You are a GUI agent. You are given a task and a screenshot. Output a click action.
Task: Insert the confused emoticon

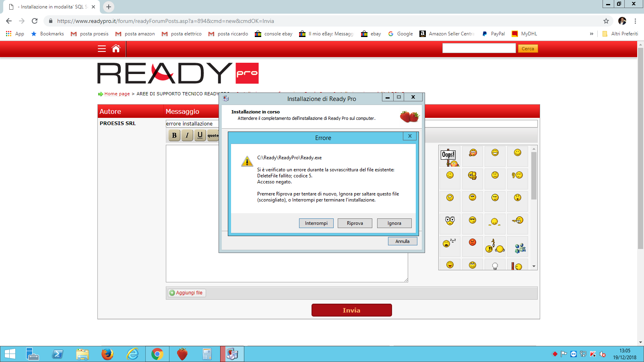(450, 197)
